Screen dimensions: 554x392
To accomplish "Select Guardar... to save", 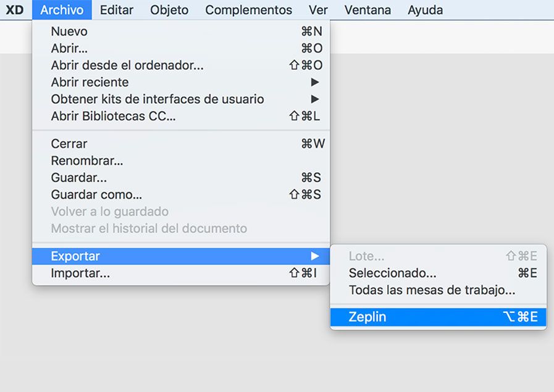I will (x=80, y=178).
